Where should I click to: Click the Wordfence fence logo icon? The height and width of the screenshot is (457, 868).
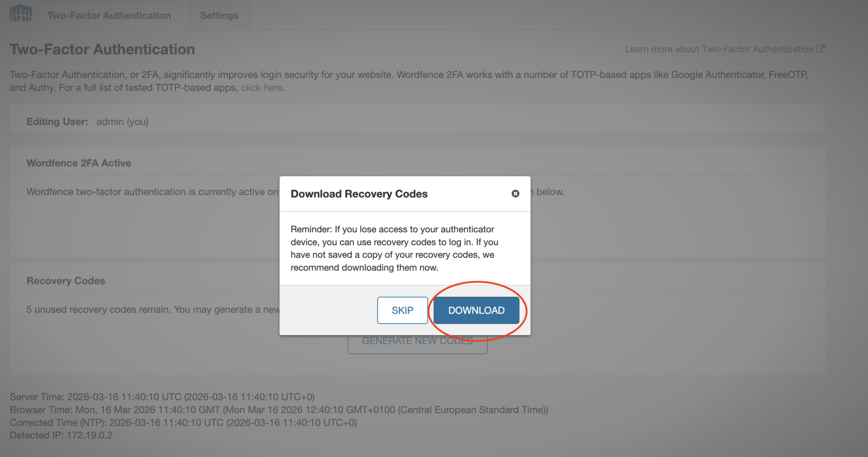tap(20, 14)
